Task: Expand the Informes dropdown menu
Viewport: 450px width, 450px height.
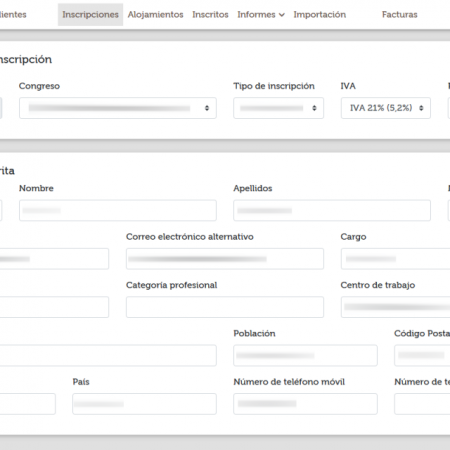Action: coord(261,15)
